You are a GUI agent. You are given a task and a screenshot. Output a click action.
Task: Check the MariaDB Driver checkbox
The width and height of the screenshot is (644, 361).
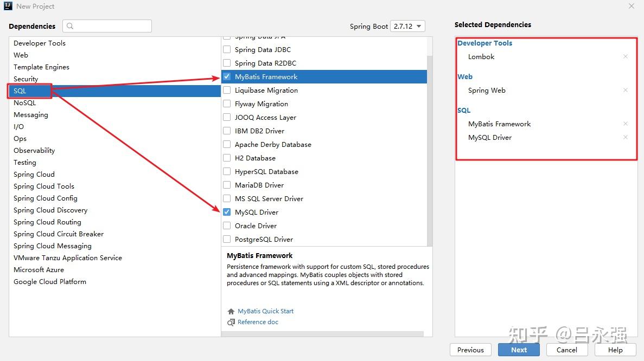click(227, 185)
